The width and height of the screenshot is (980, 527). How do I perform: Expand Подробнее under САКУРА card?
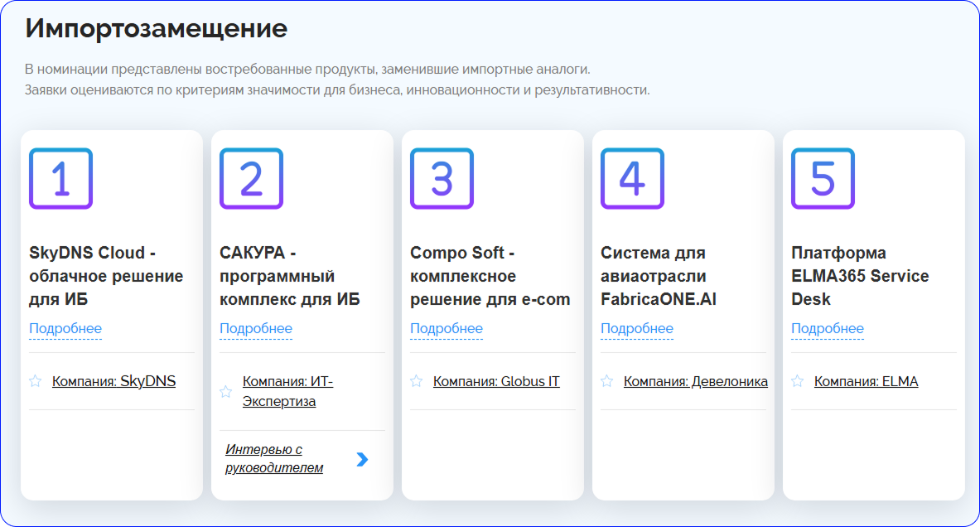tap(256, 329)
